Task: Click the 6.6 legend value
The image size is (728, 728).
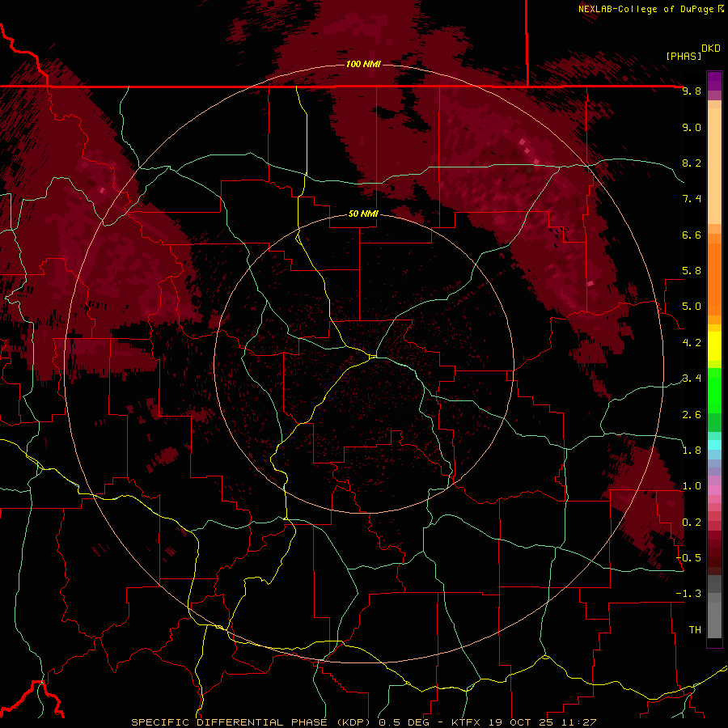Action: (x=692, y=235)
